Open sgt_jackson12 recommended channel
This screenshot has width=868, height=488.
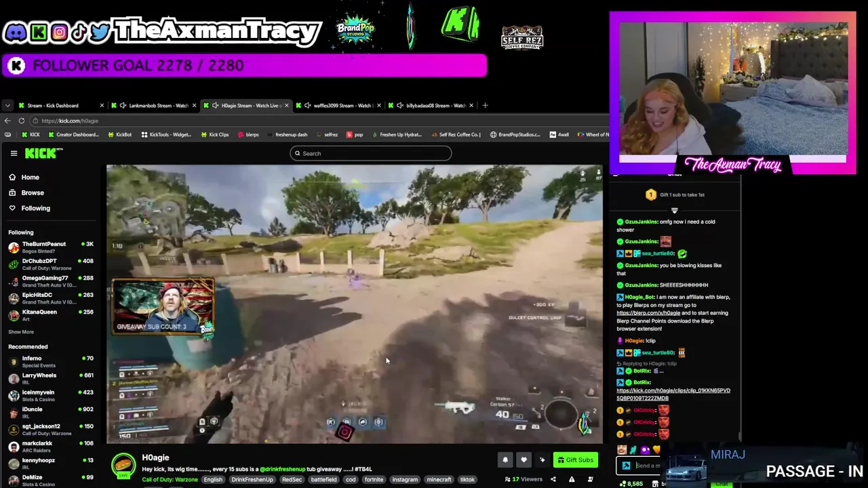pyautogui.click(x=51, y=430)
